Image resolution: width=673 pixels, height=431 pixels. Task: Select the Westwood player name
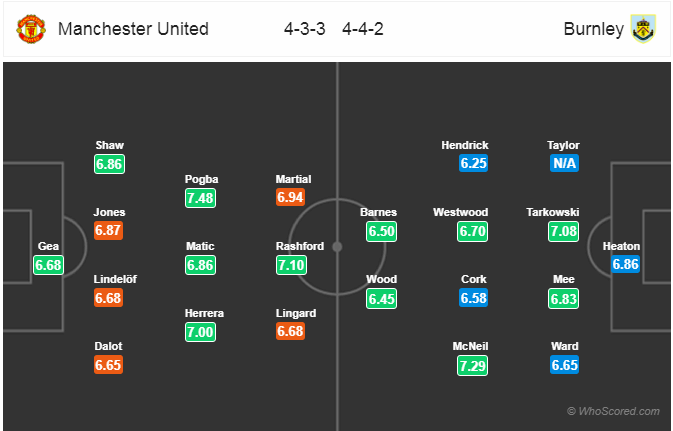[461, 212]
